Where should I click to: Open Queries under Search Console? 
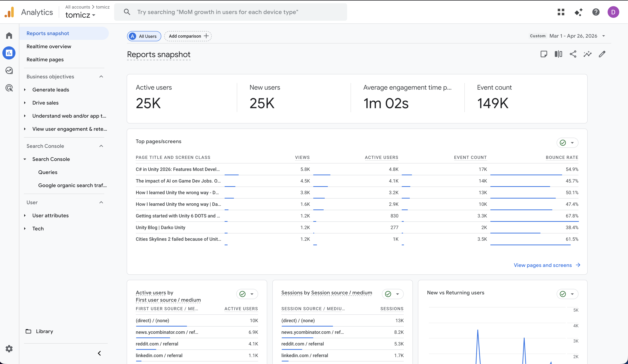[x=48, y=172]
